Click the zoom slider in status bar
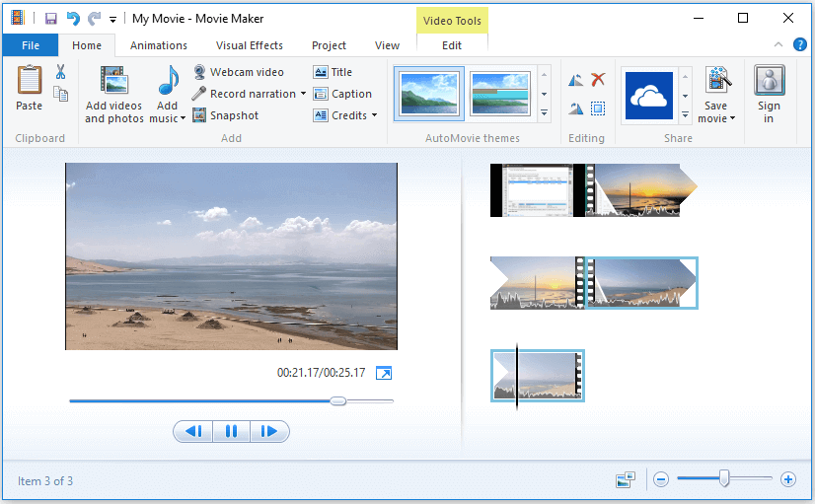Screen dimensions: 815x504 tap(724, 479)
